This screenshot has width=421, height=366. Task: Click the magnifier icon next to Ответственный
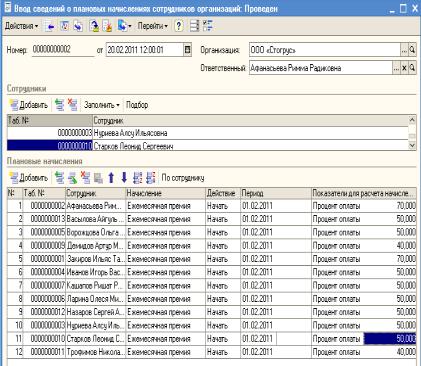pyautogui.click(x=412, y=68)
